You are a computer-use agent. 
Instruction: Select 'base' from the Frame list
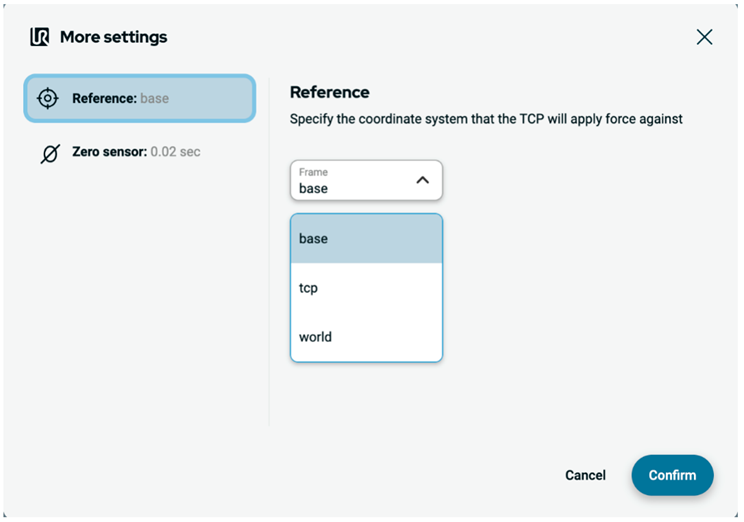coord(366,239)
